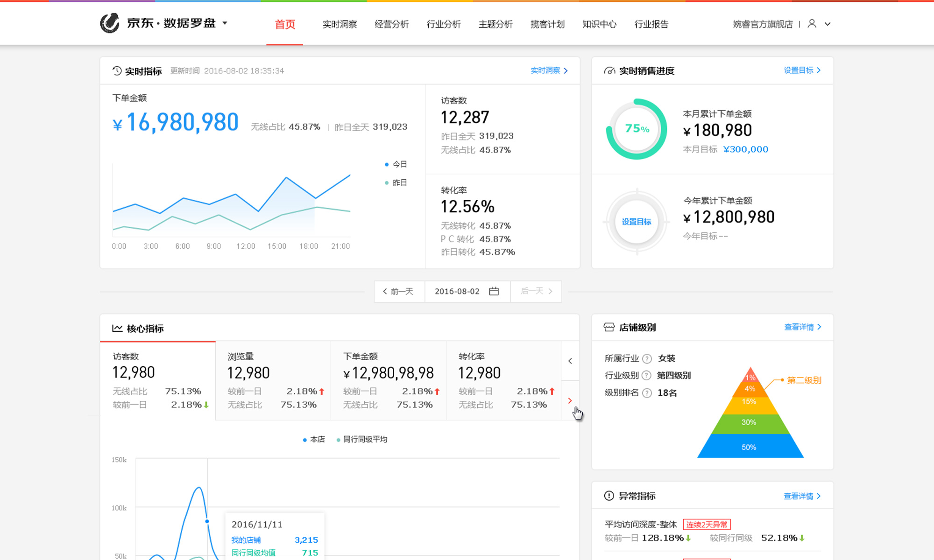Click the help icon next to 所属行业

[647, 358]
